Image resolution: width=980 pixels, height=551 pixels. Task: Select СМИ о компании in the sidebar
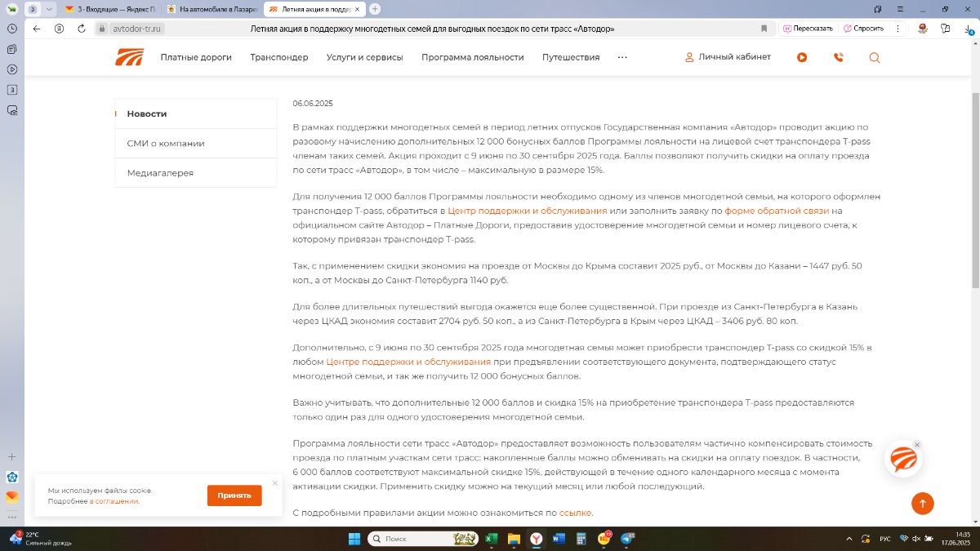166,144
